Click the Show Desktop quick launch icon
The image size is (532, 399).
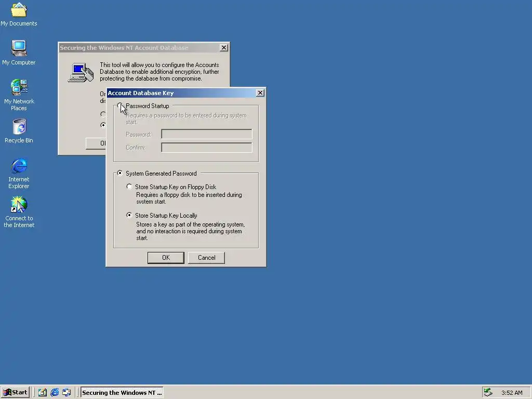43,393
